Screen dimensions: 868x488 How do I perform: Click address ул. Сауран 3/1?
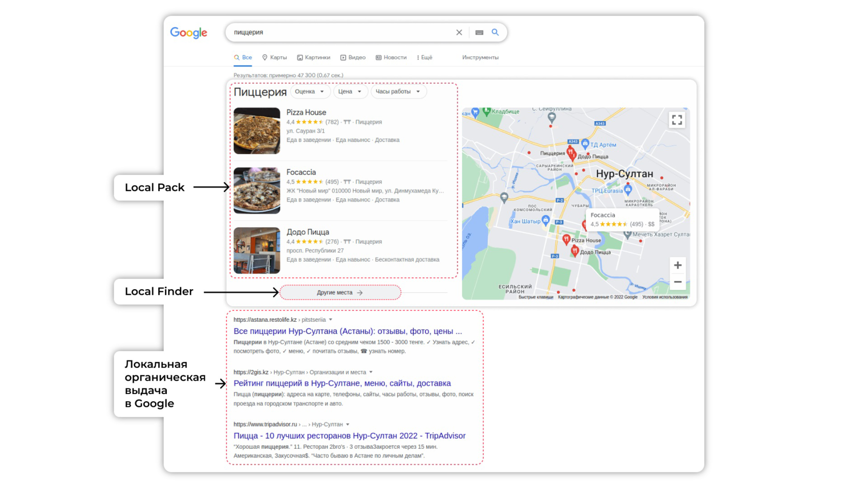(x=306, y=131)
